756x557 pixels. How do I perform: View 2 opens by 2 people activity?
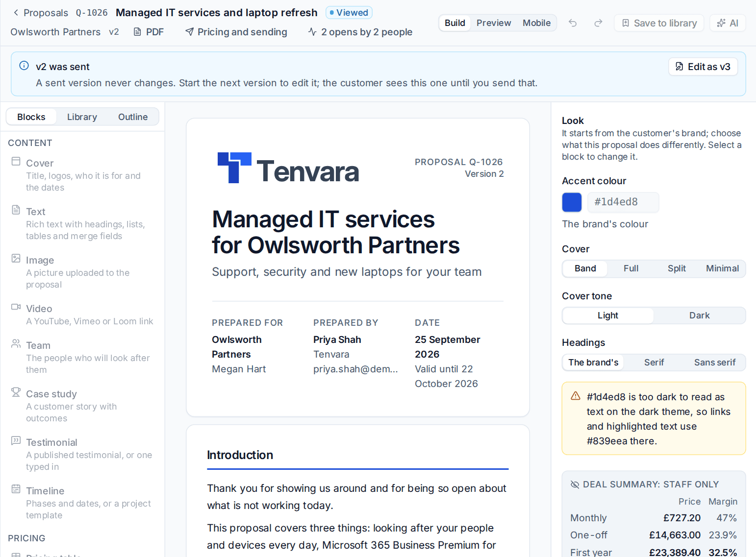(360, 32)
